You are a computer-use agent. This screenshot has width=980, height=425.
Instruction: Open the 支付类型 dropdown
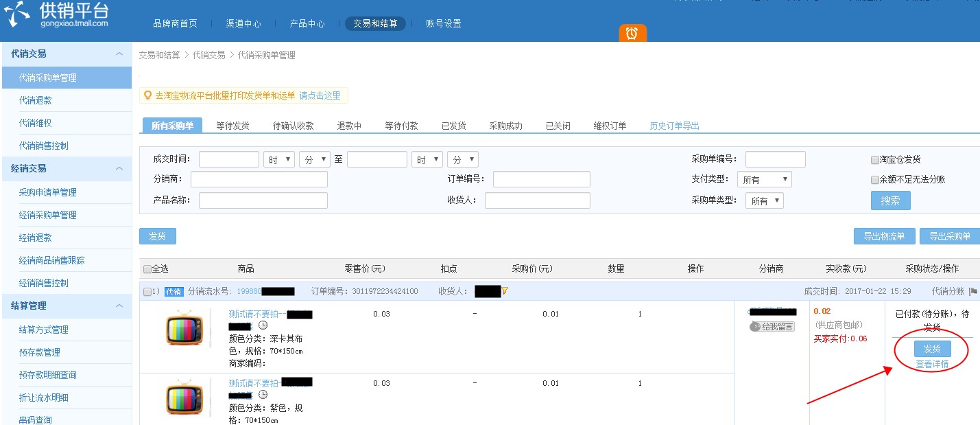pos(765,179)
